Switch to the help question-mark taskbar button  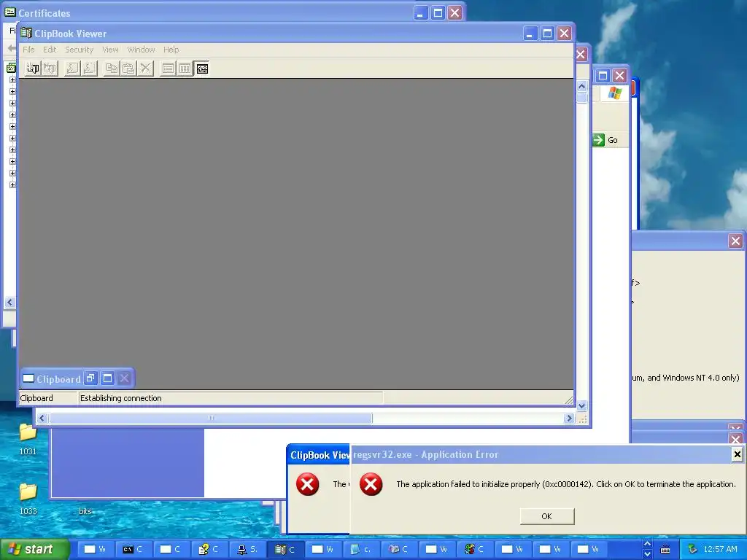pos(209,549)
